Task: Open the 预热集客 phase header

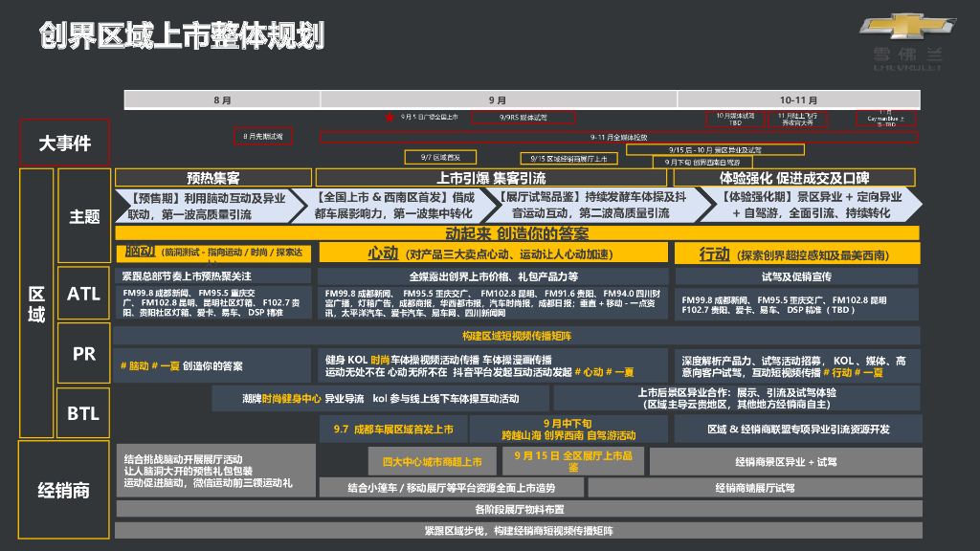Action: click(x=212, y=176)
